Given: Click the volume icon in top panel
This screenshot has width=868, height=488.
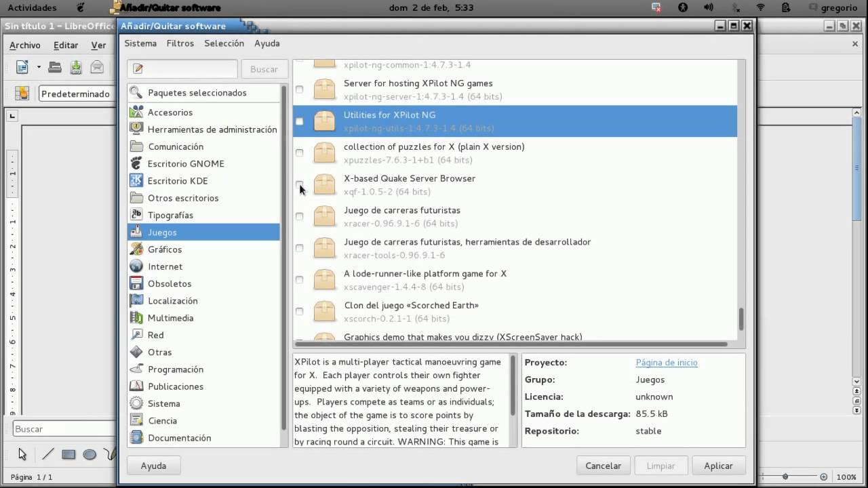Looking at the screenshot, I should 709,7.
